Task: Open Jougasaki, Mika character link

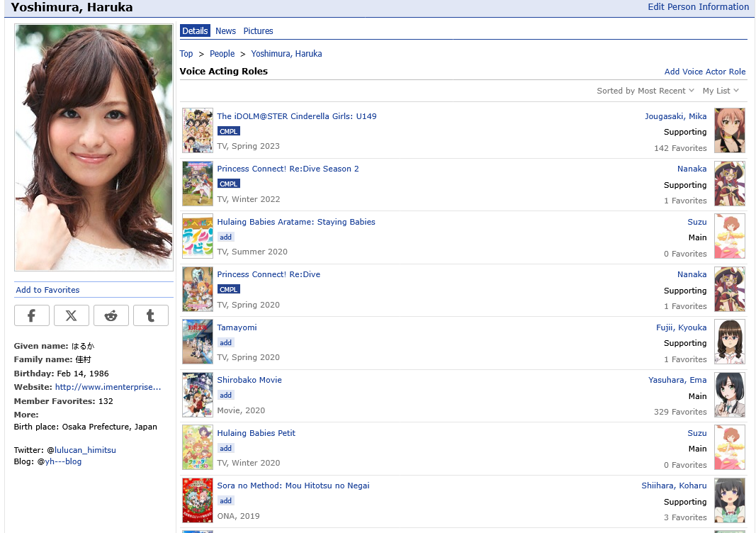Action: pyautogui.click(x=675, y=116)
